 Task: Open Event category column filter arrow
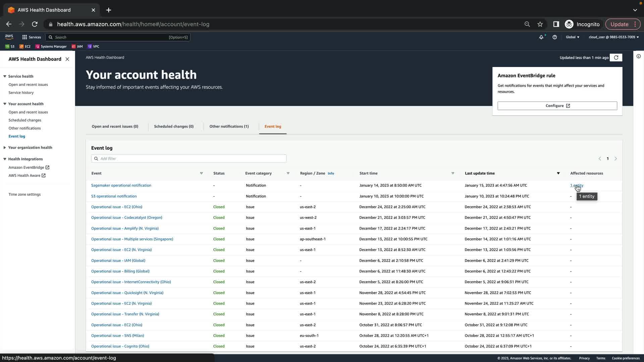pyautogui.click(x=288, y=173)
